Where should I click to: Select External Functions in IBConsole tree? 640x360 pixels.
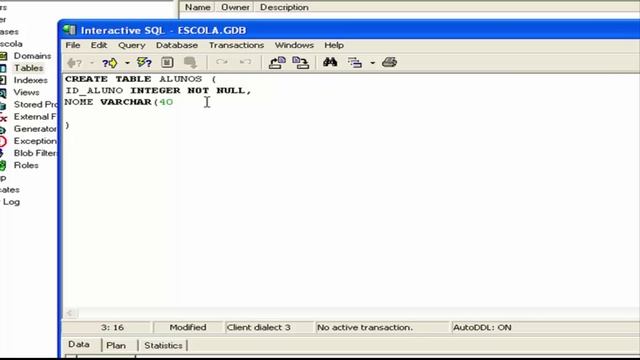[35, 117]
